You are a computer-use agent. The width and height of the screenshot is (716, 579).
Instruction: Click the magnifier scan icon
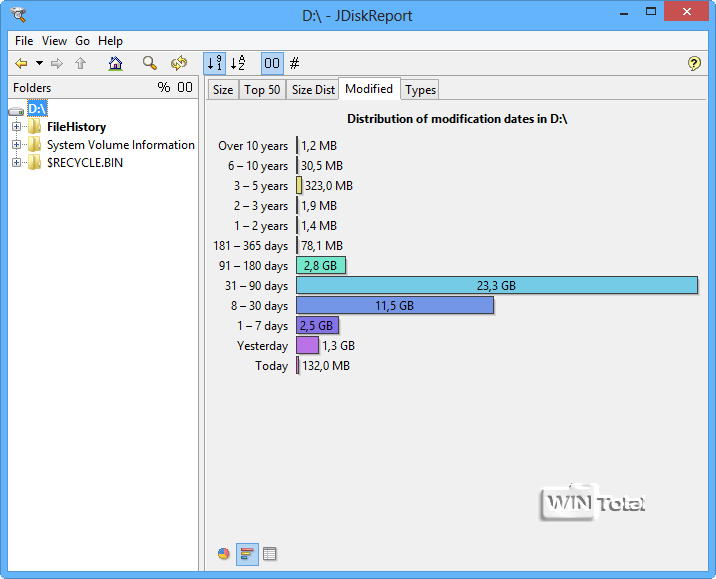coord(149,64)
